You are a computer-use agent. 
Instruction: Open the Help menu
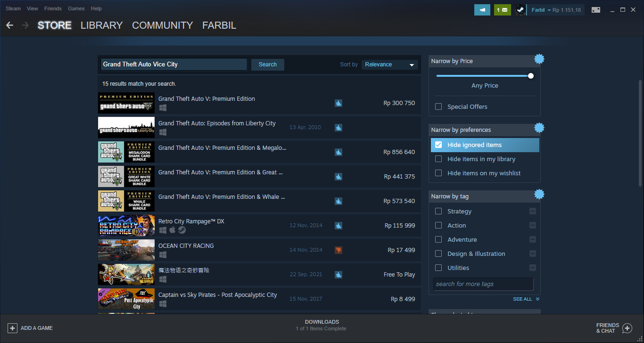(96, 9)
